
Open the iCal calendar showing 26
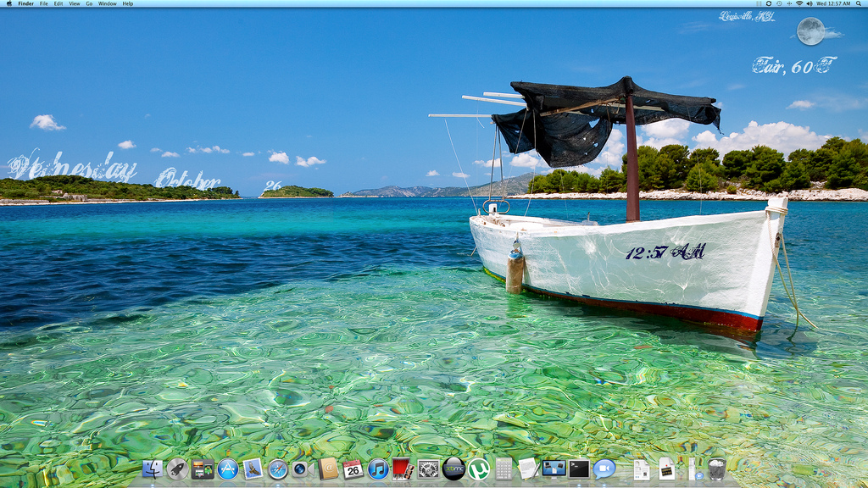coord(353,469)
